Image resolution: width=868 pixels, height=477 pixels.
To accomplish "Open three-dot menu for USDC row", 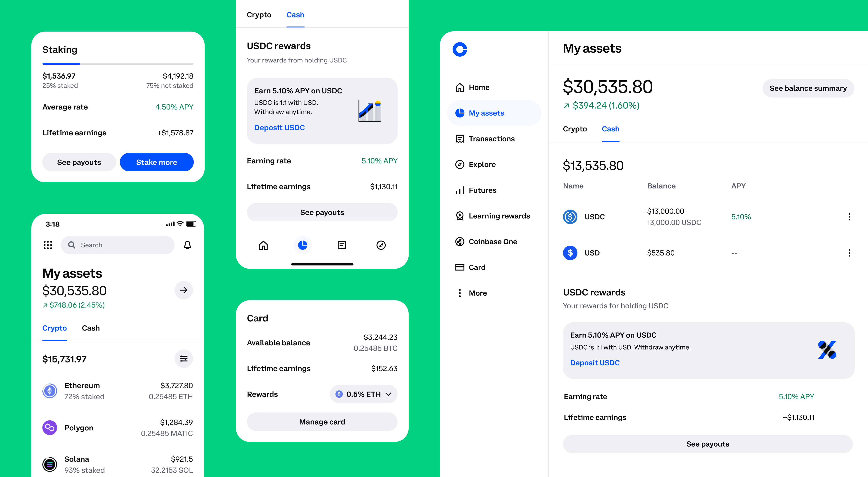I will [x=849, y=217].
